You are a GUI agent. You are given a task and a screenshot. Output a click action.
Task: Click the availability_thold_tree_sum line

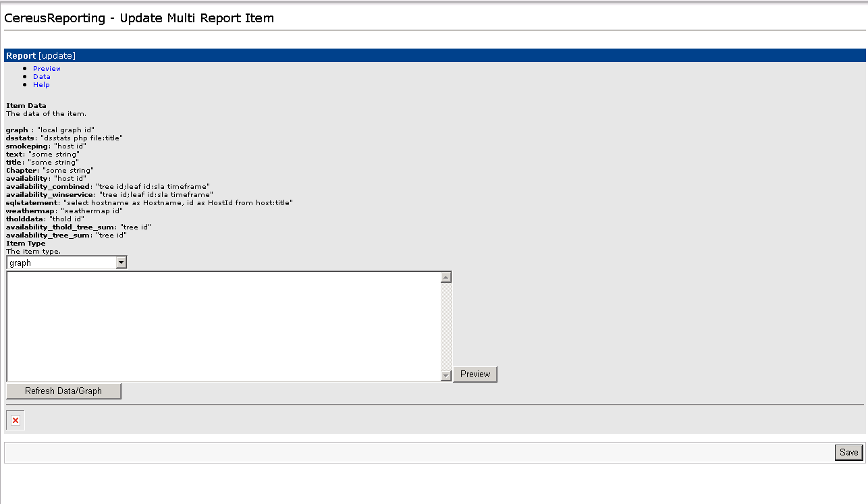pos(78,227)
